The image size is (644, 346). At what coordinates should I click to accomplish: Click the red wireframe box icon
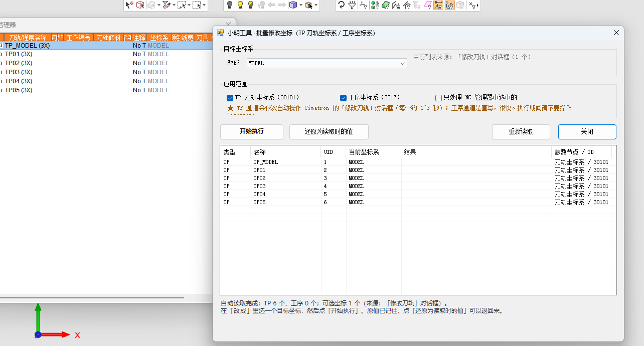coord(140,5)
